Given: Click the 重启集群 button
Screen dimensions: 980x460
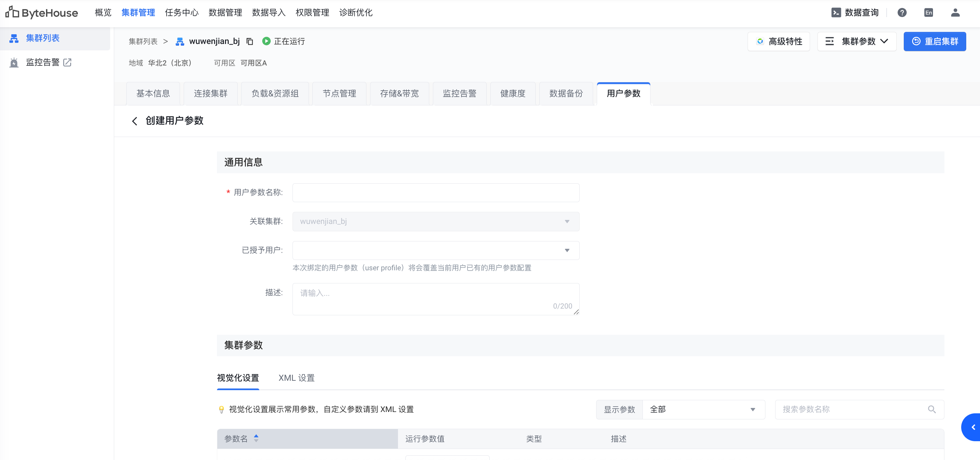Looking at the screenshot, I should point(934,42).
